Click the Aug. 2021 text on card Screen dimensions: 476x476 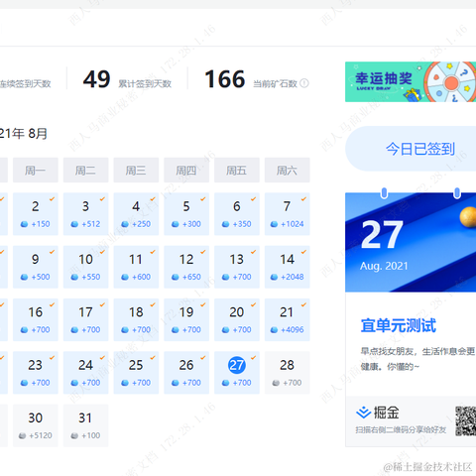click(x=384, y=266)
